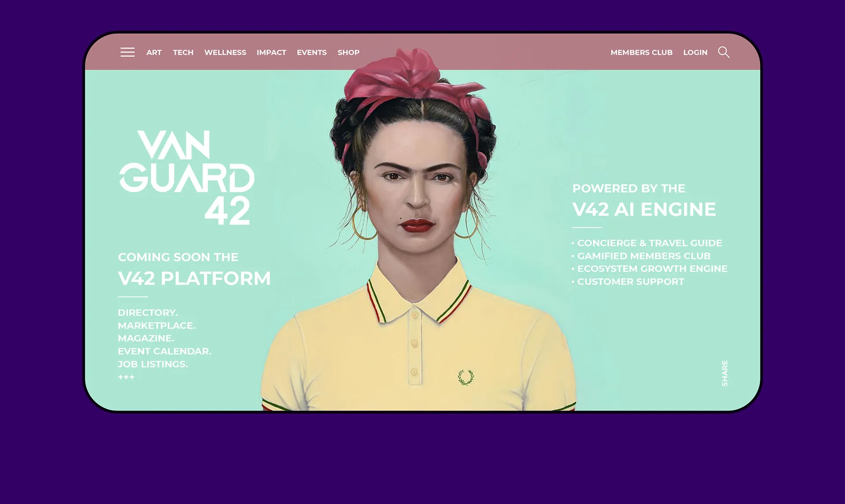This screenshot has width=845, height=504.
Task: Select the JOB LISTINGS. list entry
Action: point(153,364)
